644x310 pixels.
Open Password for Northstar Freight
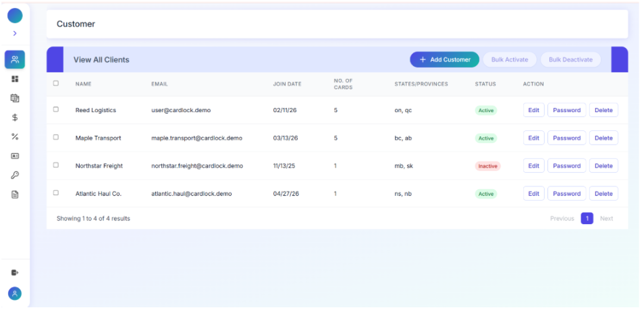click(x=566, y=165)
